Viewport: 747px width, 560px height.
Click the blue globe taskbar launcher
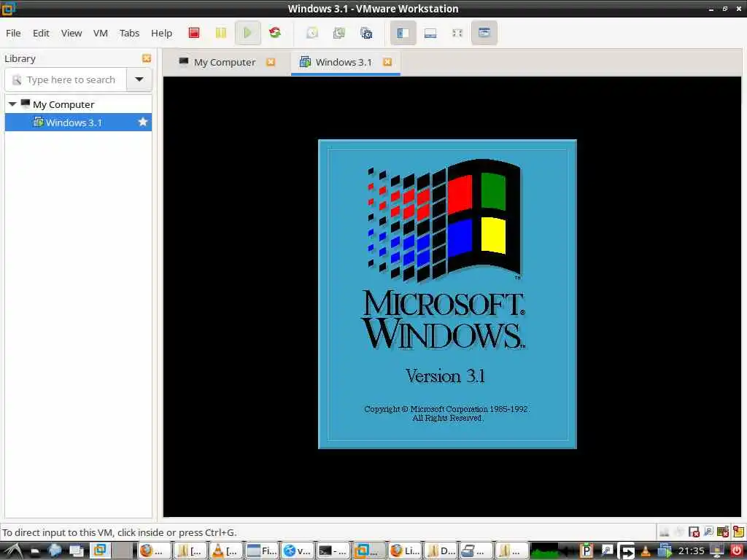pyautogui.click(x=54, y=551)
